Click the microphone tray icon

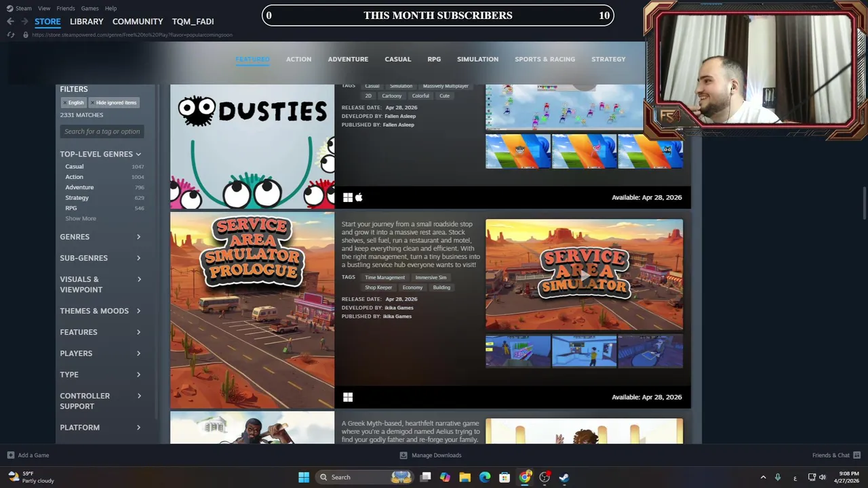778,477
